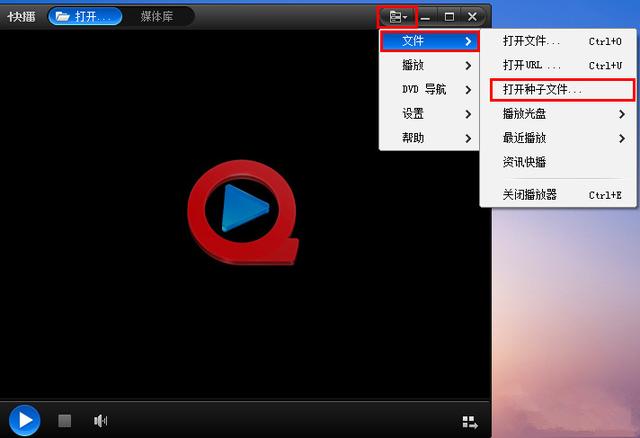
Task: Maximize the player window
Action: pos(449,17)
